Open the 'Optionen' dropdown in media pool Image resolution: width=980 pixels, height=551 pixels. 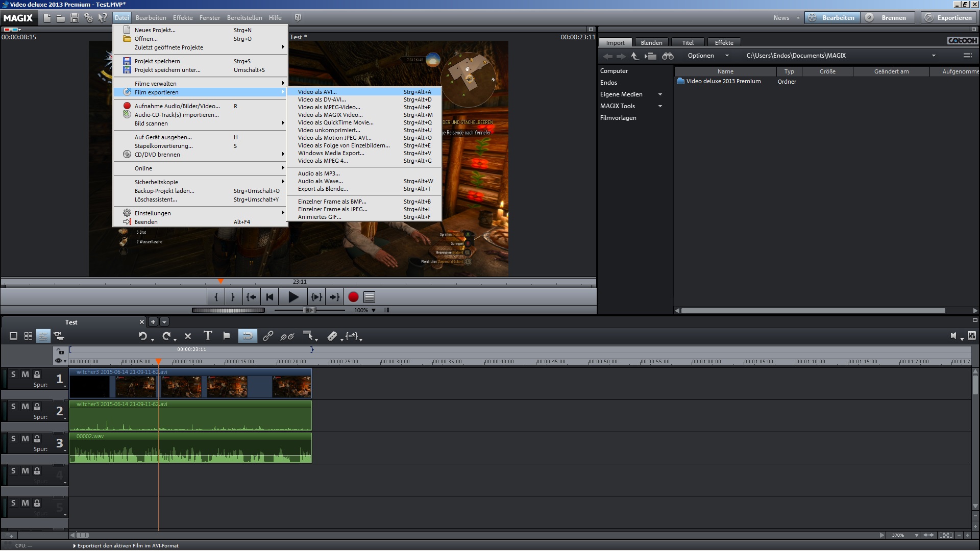pos(708,56)
